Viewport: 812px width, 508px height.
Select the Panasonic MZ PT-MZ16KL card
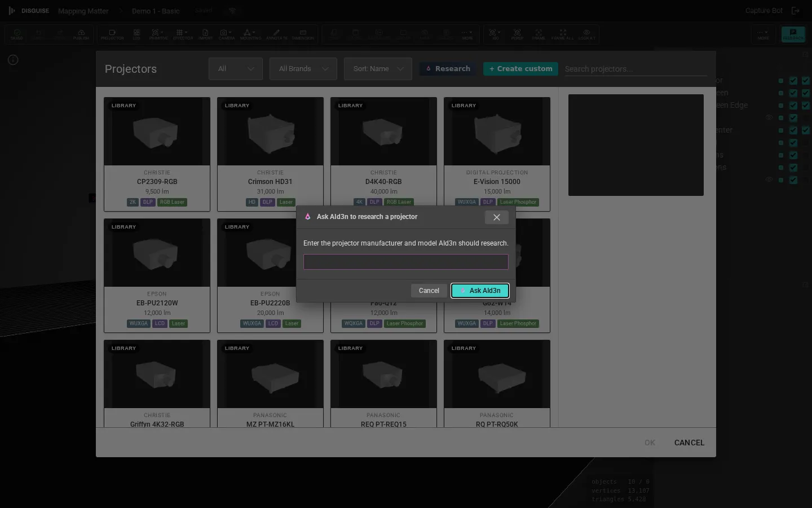[x=270, y=383]
